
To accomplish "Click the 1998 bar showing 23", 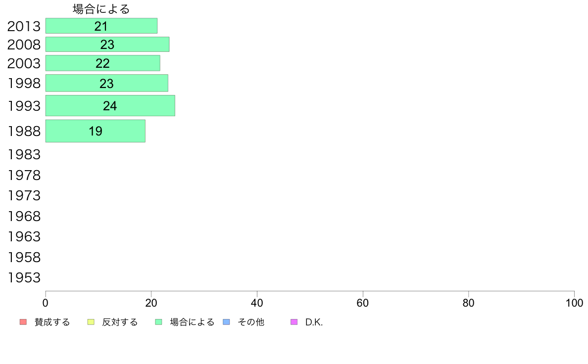I will [x=107, y=83].
